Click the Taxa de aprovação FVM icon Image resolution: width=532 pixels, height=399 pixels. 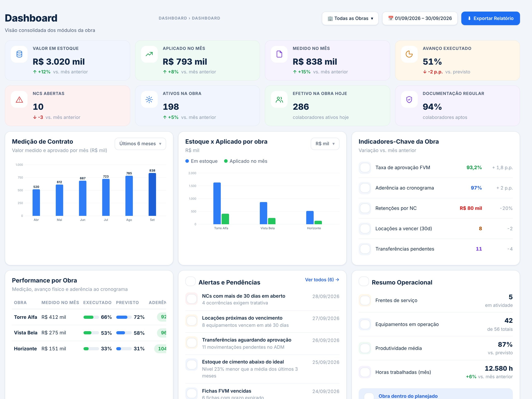[x=365, y=168]
